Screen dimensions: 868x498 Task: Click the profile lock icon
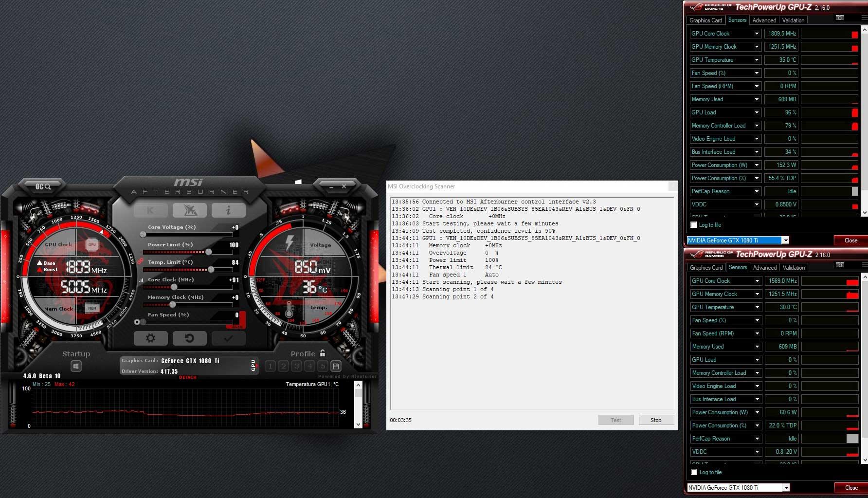coord(322,353)
